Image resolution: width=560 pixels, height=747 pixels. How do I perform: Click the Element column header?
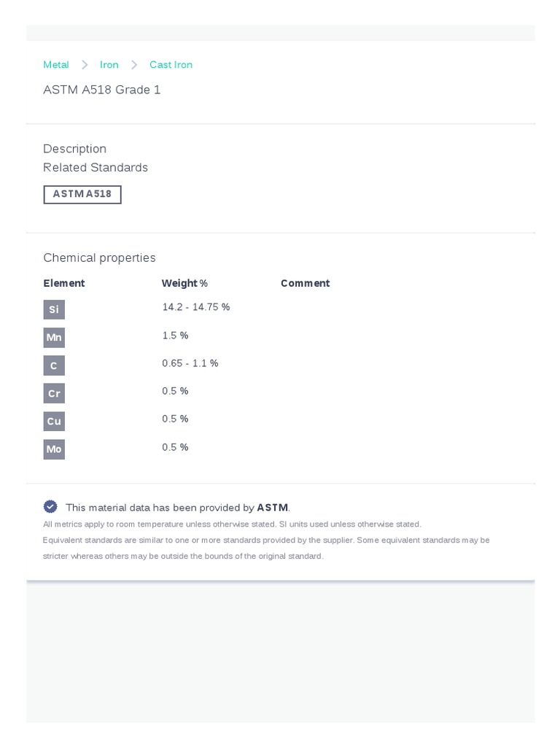click(64, 283)
